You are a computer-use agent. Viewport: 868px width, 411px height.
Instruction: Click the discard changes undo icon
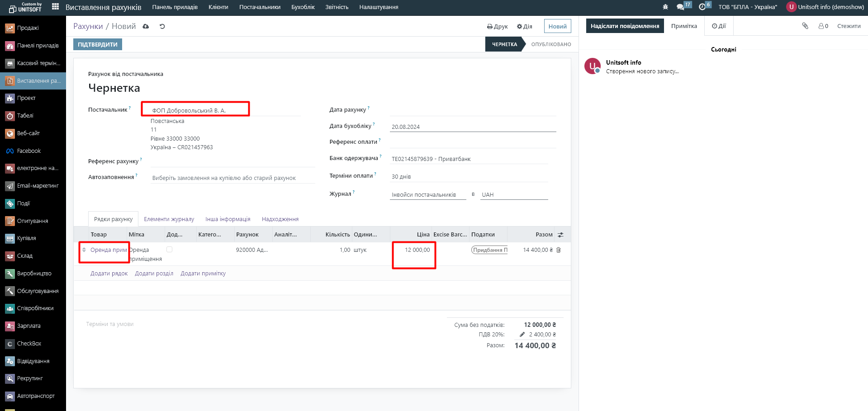162,27
